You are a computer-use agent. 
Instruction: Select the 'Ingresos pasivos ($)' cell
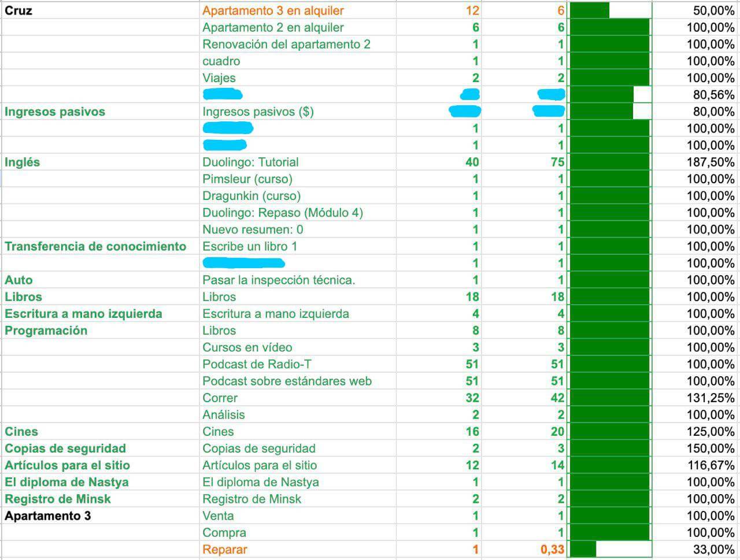[x=298, y=112]
